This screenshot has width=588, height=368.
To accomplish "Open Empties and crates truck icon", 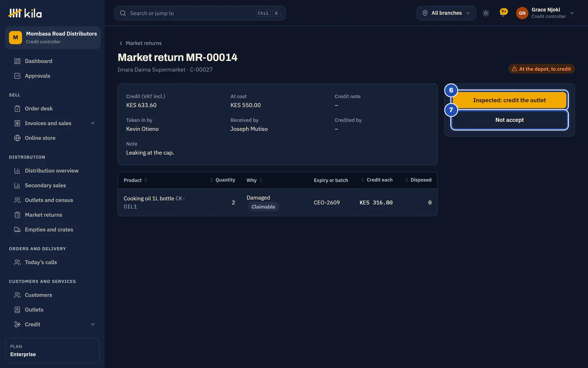I will (x=17, y=230).
